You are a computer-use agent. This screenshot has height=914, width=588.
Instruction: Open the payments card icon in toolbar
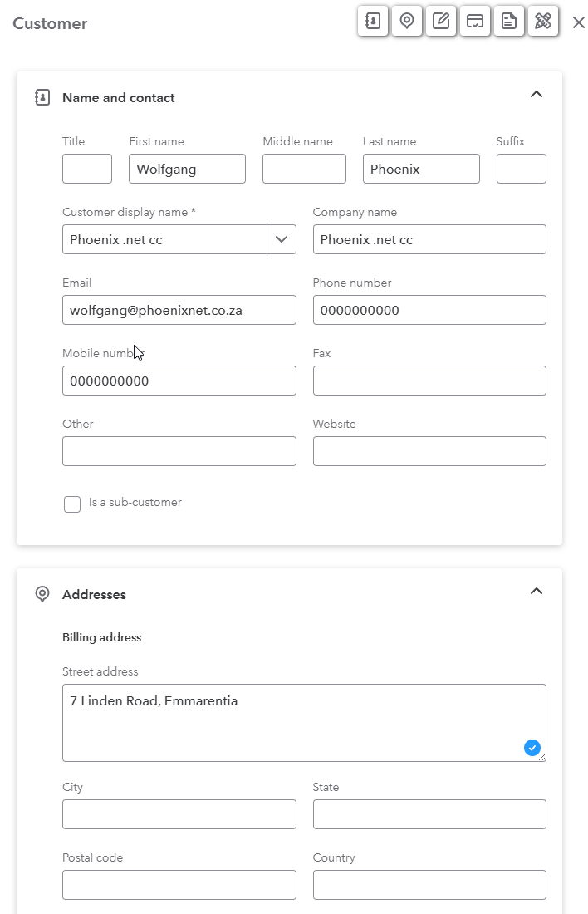(475, 22)
